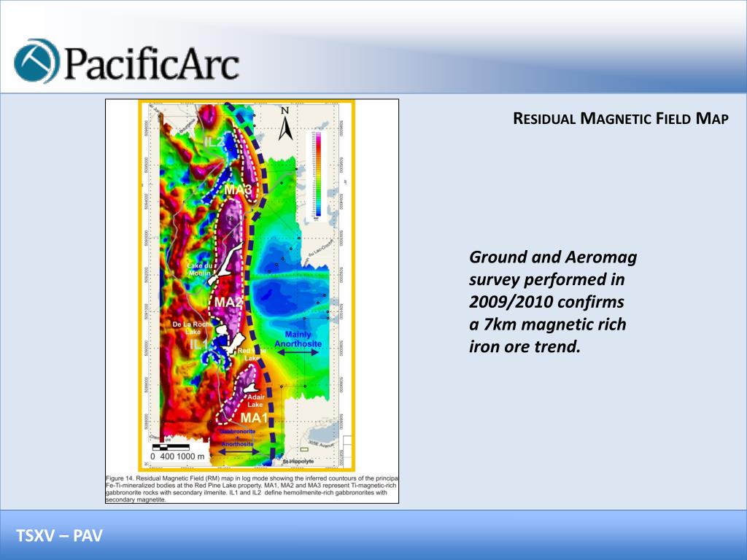Screen dimensions: 747x560
Task: Click the Lake du Moulin label
Action: 200,270
